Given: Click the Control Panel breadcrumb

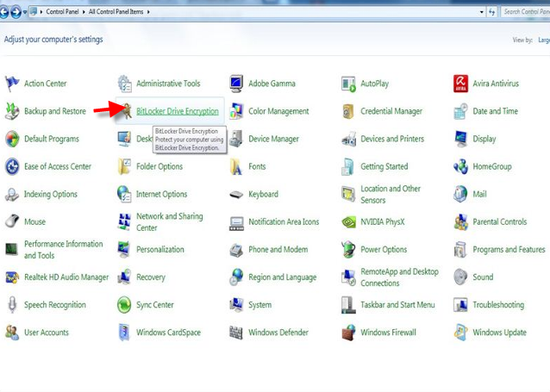Looking at the screenshot, I should pyautogui.click(x=62, y=11).
